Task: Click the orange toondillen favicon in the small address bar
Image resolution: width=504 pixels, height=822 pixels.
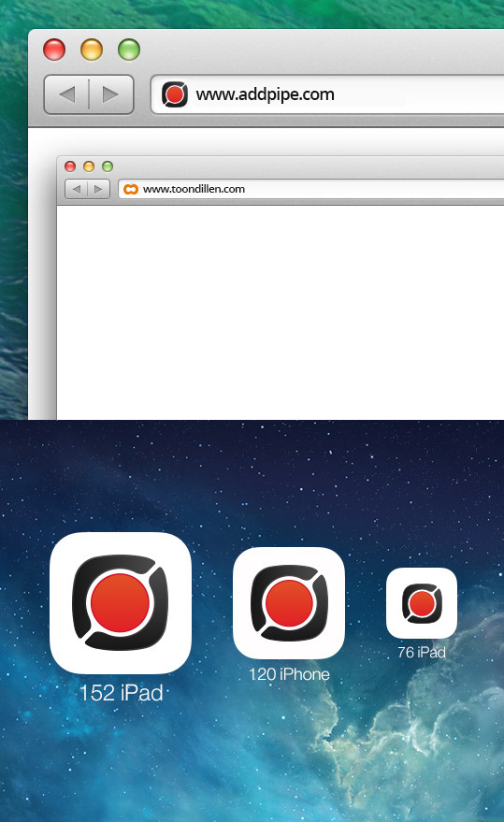Action: tap(131, 189)
